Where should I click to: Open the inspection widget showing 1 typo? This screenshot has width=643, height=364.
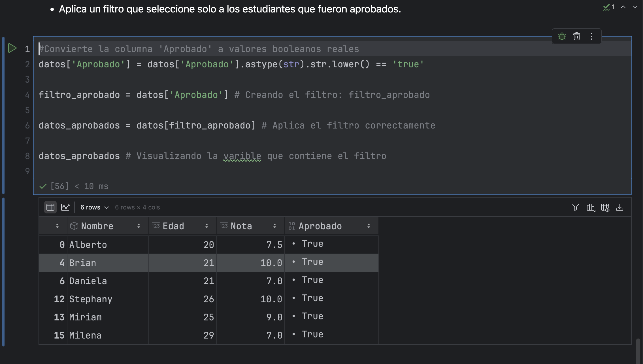coord(609,7)
